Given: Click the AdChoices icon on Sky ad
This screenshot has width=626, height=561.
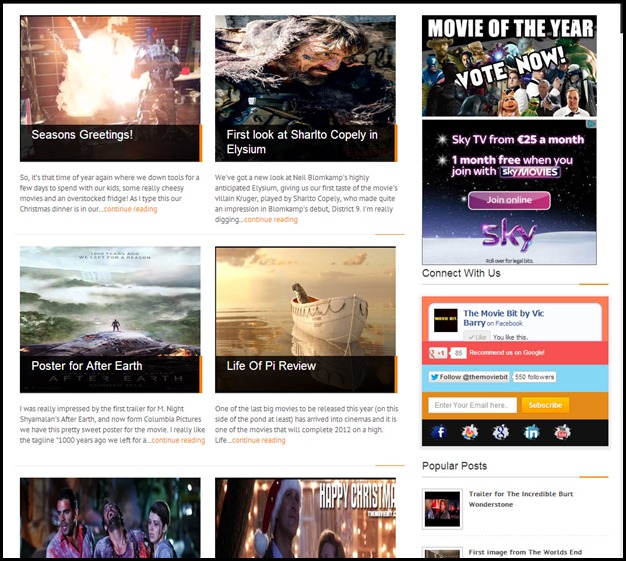Looking at the screenshot, I should click(x=593, y=124).
